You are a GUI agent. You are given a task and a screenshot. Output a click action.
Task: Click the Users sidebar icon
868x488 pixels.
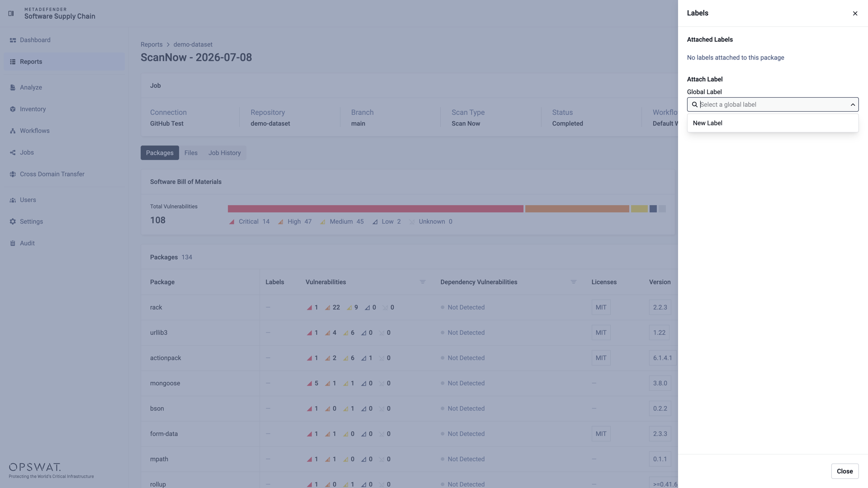click(x=13, y=200)
